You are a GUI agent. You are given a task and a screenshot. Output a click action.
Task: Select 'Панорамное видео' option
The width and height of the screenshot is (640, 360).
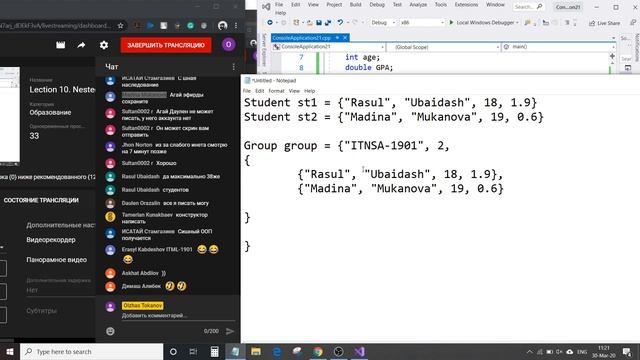pos(57,260)
